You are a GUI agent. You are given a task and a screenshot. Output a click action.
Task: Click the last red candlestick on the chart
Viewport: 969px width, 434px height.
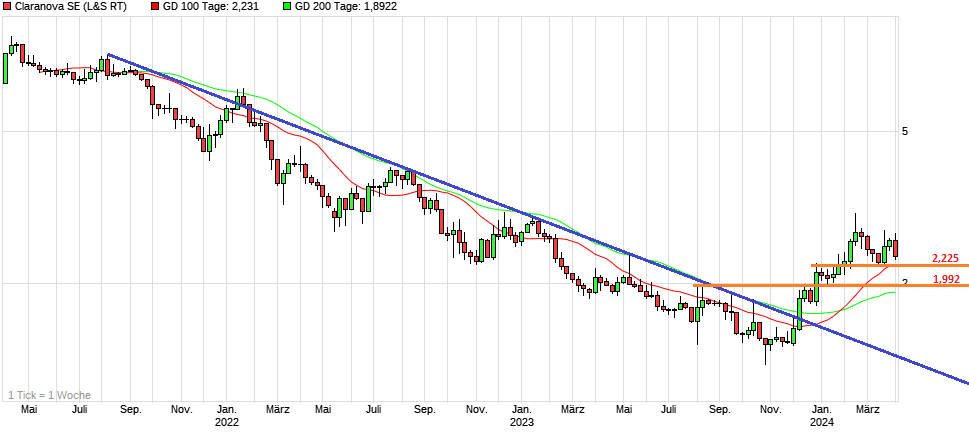(896, 248)
